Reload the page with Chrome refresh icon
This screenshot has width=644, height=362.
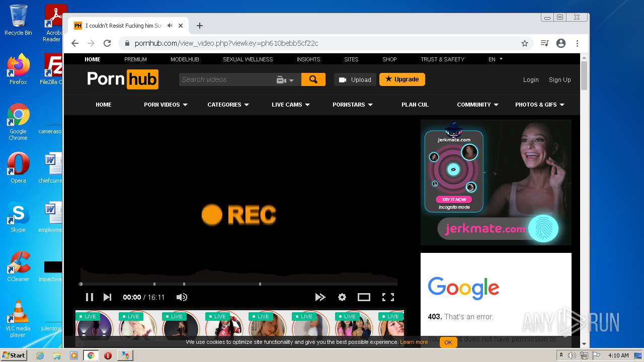[107, 43]
